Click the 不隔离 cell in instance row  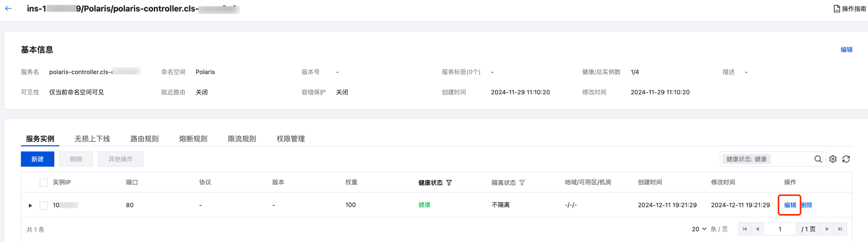click(501, 205)
